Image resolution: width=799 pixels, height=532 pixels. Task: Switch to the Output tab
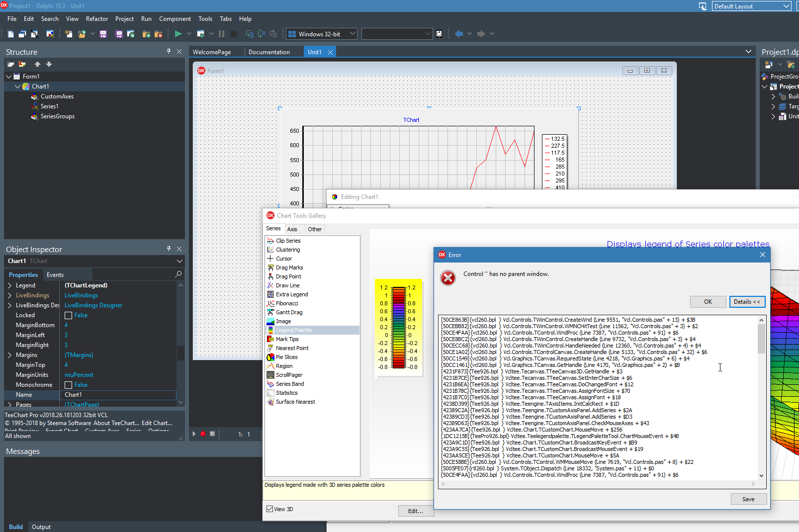tap(41, 527)
